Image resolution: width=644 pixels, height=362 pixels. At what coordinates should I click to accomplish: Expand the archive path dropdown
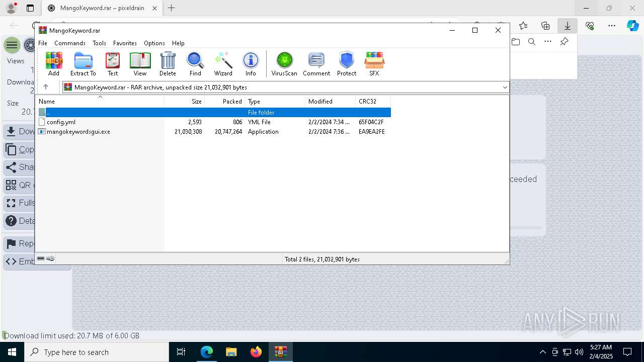(x=505, y=87)
